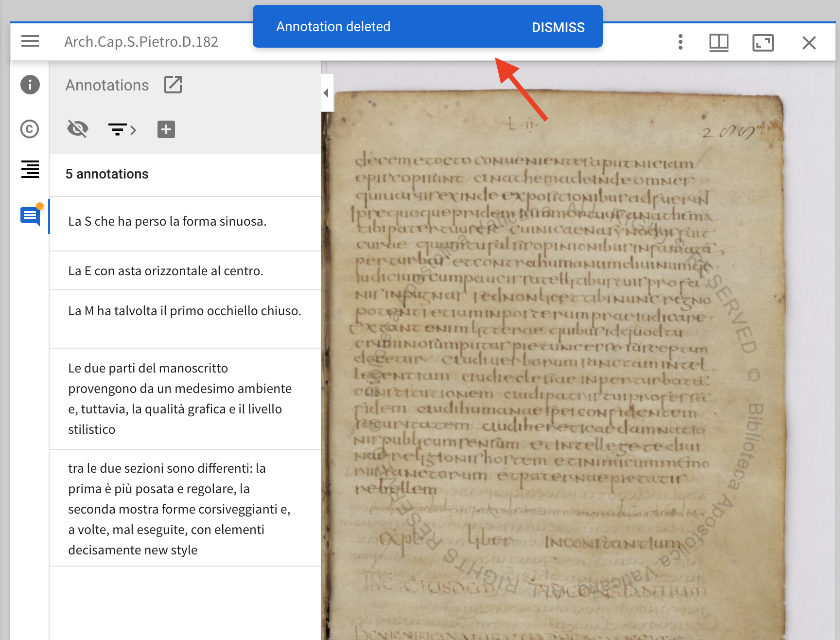Image resolution: width=840 pixels, height=640 pixels.
Task: Dismiss the Annotation deleted notification
Action: coord(558,27)
